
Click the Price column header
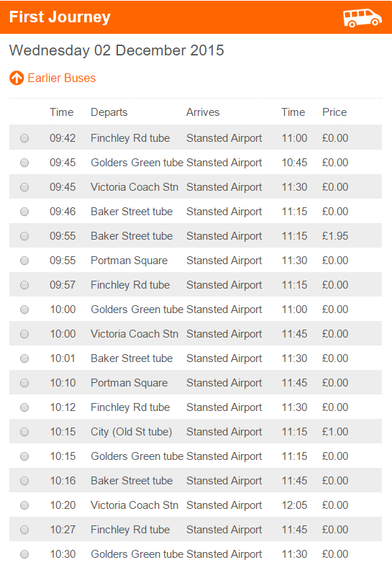point(334,112)
